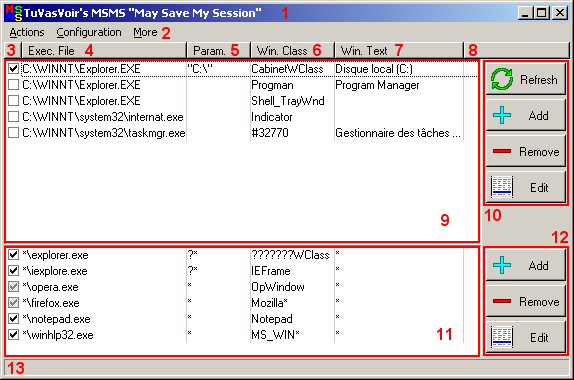
Task: Click the ??????WClass filter cell
Action: (290, 255)
